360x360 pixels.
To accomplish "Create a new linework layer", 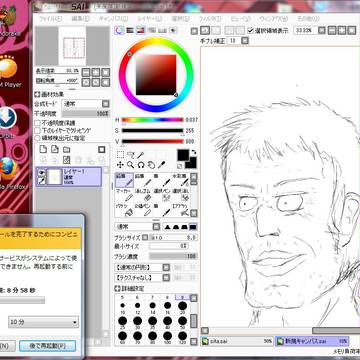I will (x=55, y=149).
